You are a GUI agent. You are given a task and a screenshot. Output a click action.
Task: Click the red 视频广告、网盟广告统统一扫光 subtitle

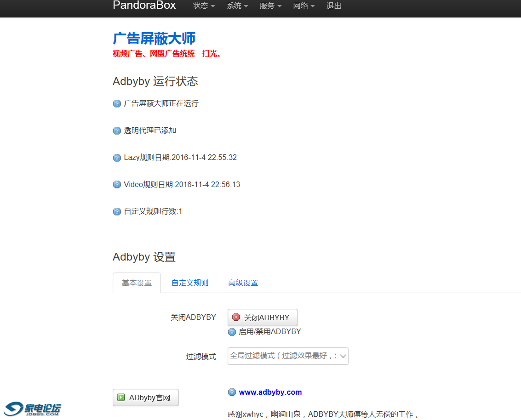(167, 53)
